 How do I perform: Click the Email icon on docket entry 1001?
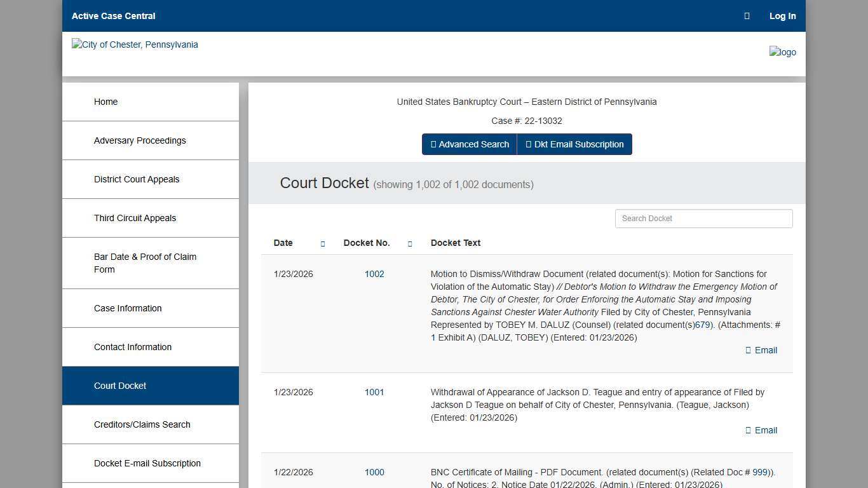point(761,430)
